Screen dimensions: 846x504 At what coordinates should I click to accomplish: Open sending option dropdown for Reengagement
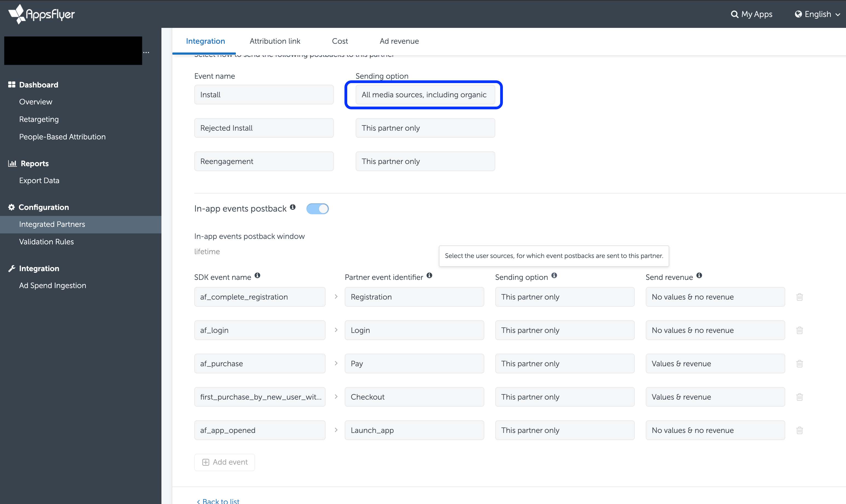[x=425, y=161]
